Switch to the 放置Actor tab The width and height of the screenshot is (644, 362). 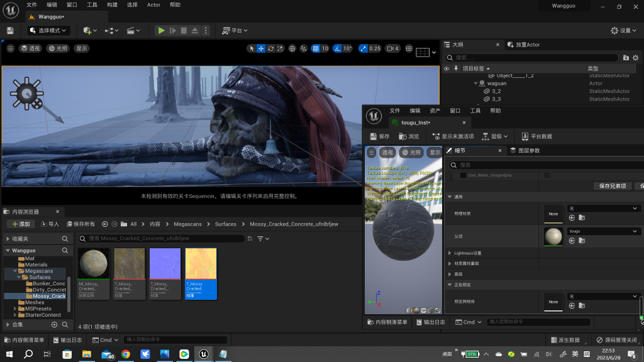(524, 45)
